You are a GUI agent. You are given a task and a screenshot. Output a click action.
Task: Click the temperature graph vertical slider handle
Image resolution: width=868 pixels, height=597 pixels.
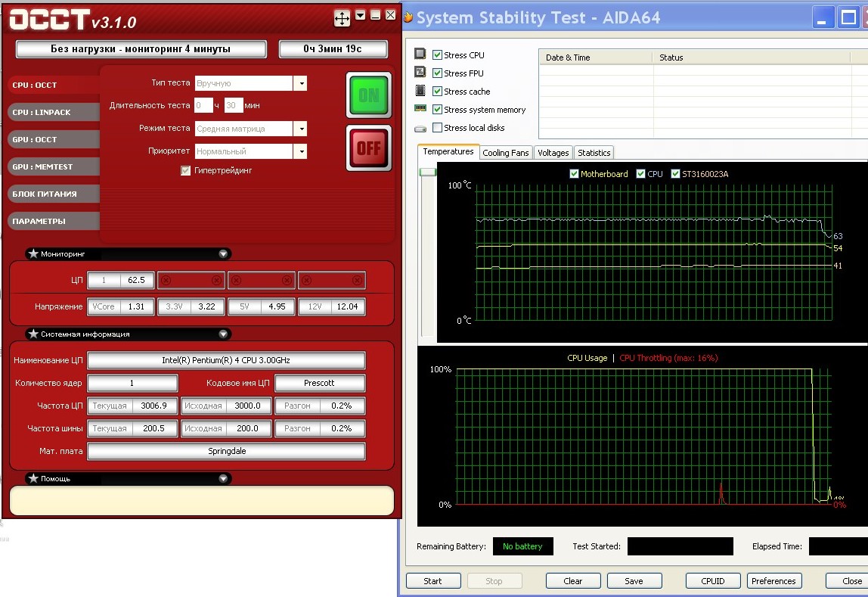pyautogui.click(x=427, y=173)
